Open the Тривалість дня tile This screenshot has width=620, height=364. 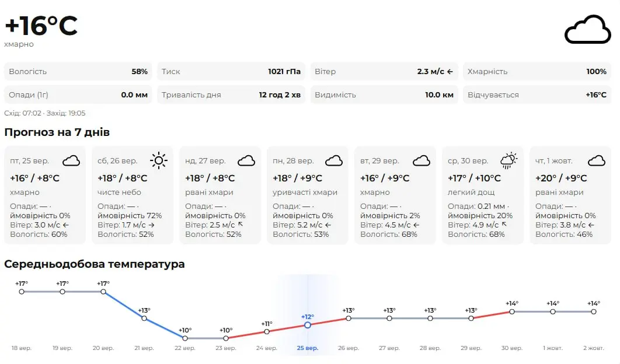coord(231,95)
